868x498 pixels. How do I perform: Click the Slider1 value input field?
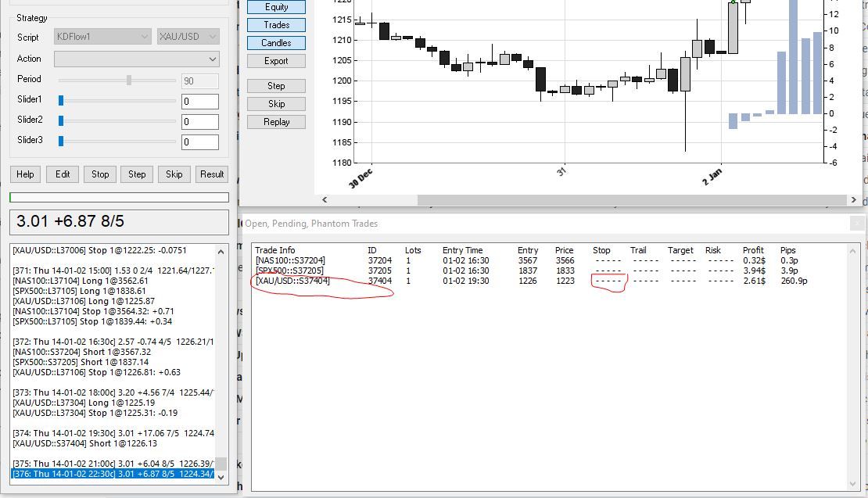click(199, 101)
